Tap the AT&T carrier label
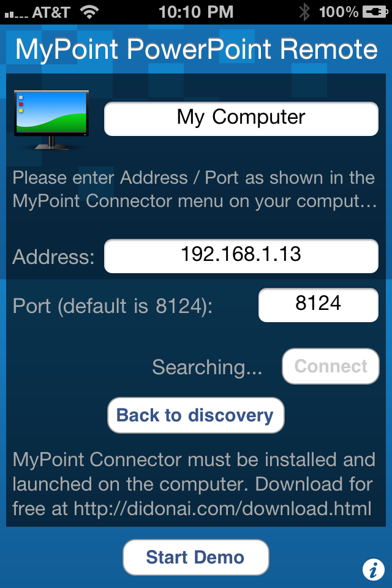 coord(51,12)
